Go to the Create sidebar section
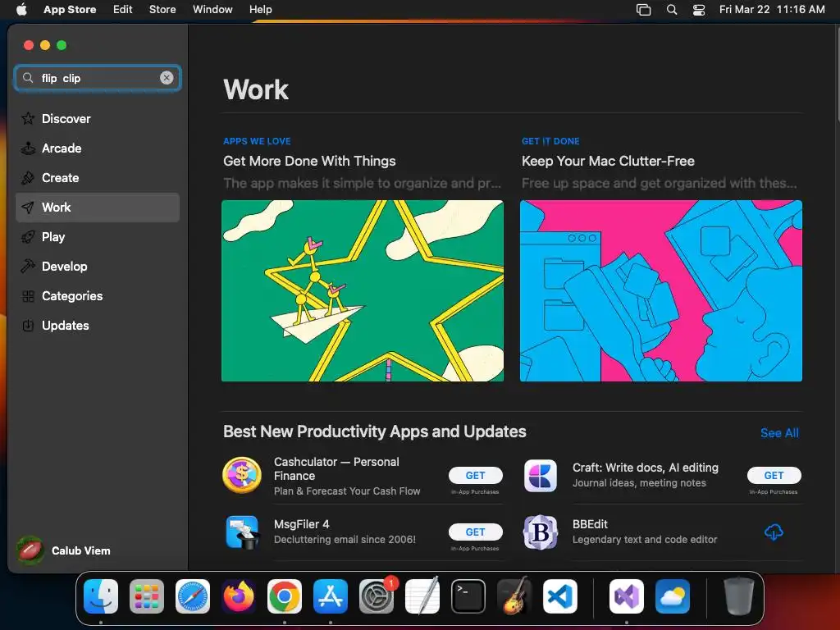Screen dimensions: 840x630 [x=98, y=178]
